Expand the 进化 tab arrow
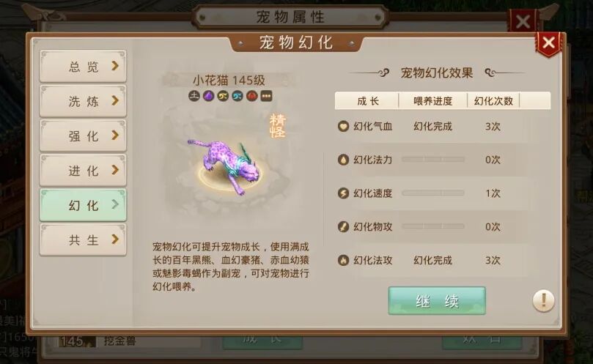This screenshot has width=593, height=364. (115, 170)
